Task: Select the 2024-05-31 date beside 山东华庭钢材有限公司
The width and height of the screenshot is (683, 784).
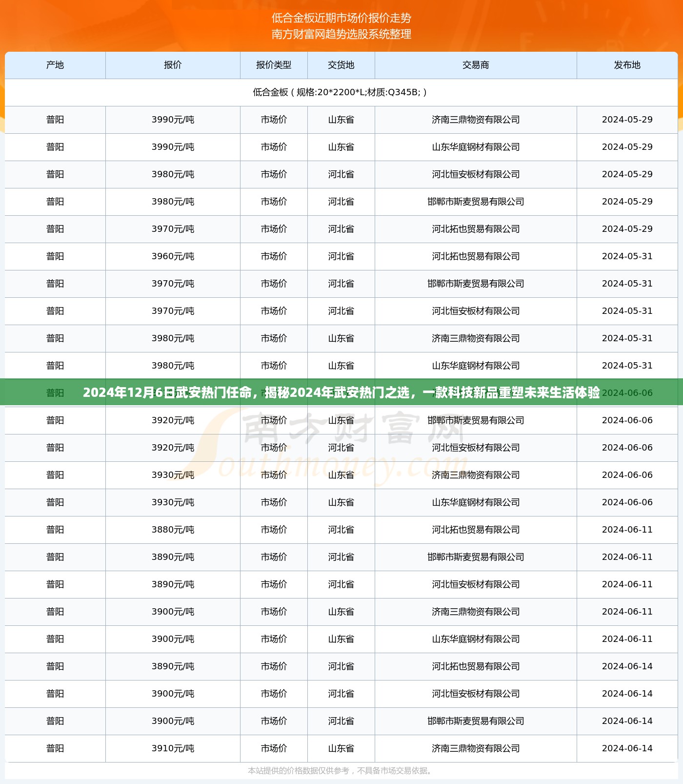Action: tap(627, 366)
